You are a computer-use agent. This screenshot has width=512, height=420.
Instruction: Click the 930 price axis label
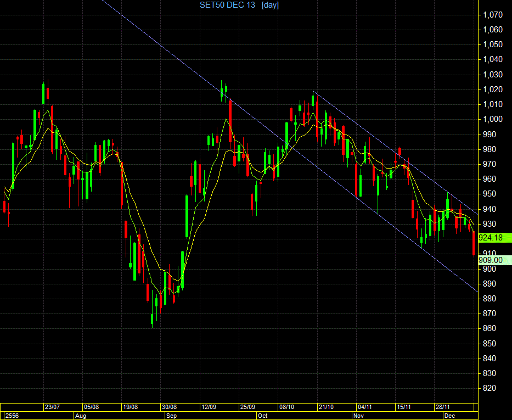click(490, 224)
